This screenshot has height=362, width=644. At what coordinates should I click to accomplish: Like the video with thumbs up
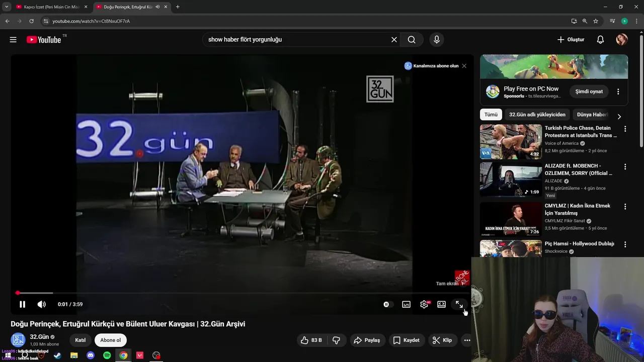311,340
